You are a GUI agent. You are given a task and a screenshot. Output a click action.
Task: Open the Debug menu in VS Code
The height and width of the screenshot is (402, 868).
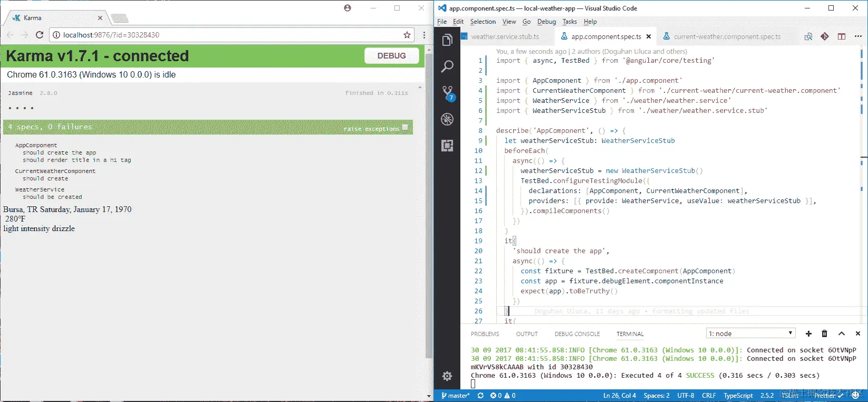pyautogui.click(x=546, y=22)
